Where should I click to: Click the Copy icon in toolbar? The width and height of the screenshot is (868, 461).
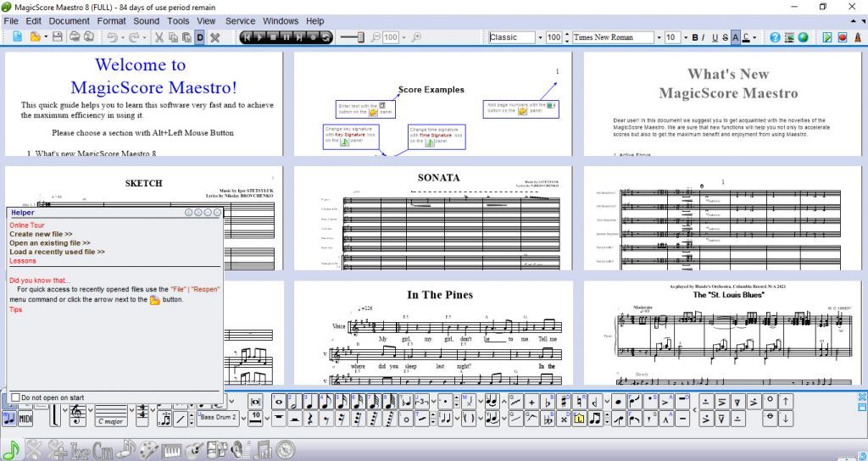tap(173, 37)
